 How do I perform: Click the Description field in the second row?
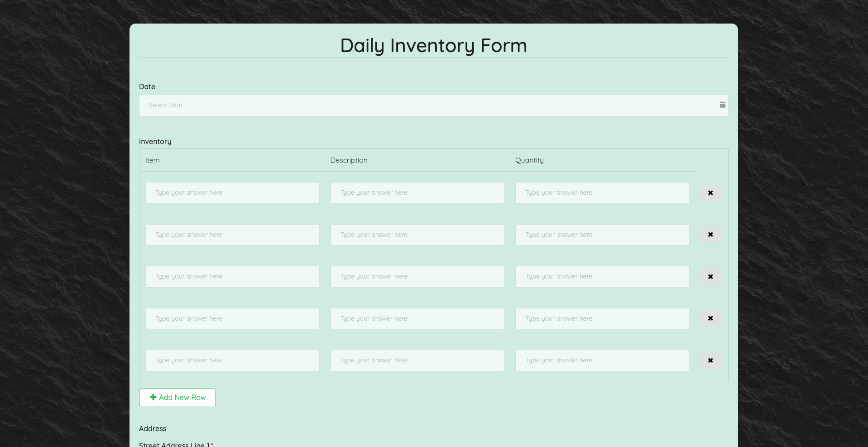pyautogui.click(x=417, y=235)
